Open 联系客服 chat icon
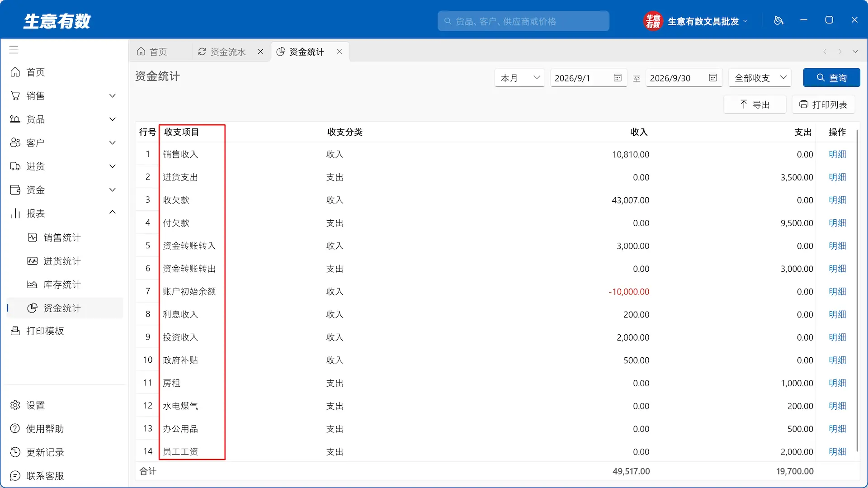 click(x=15, y=476)
